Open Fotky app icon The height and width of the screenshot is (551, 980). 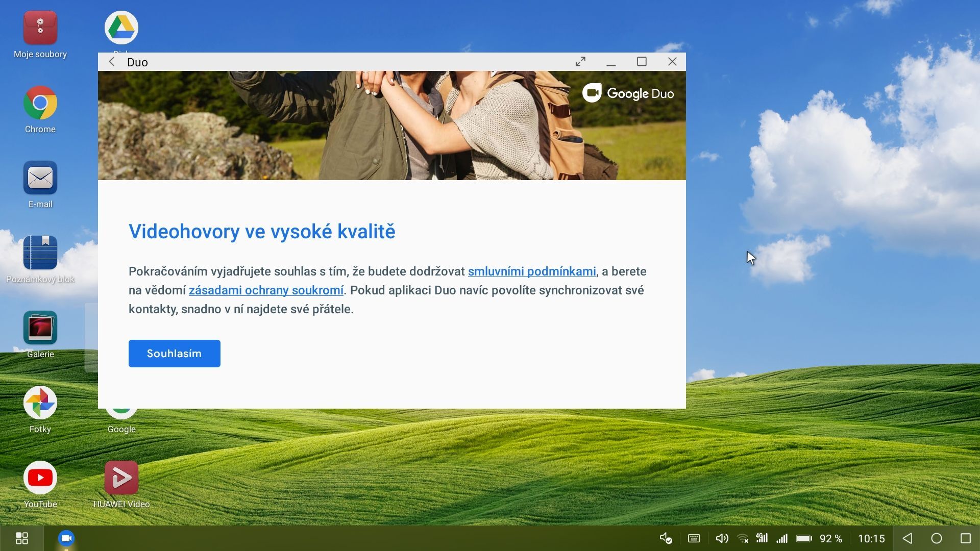click(x=40, y=403)
